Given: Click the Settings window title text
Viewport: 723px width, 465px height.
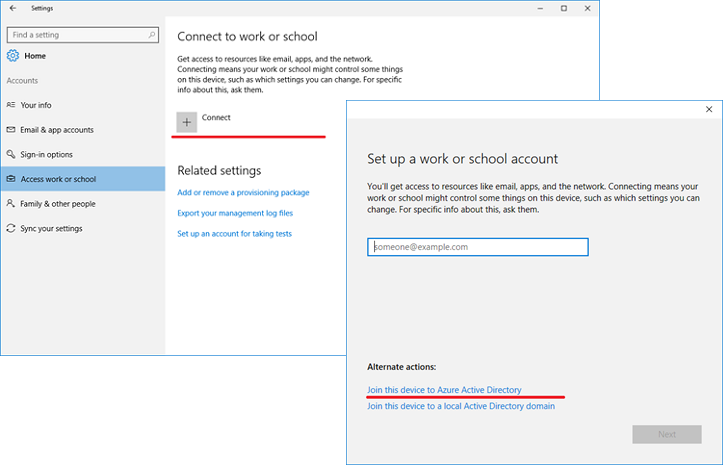Looking at the screenshot, I should (x=42, y=8).
